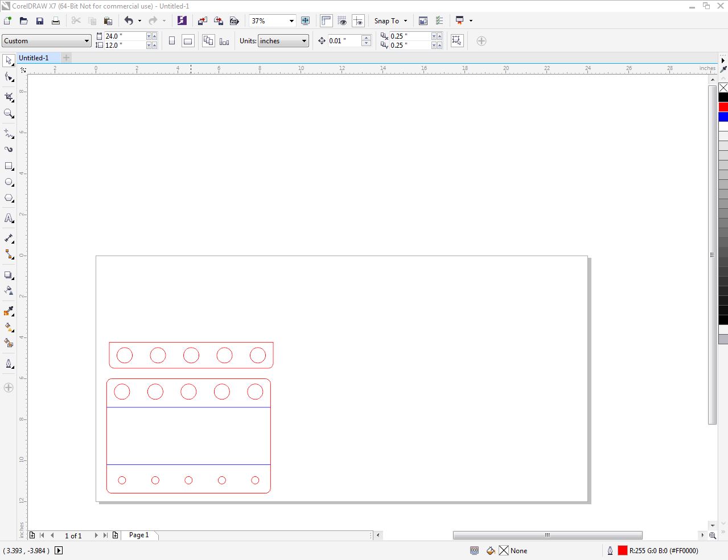The height and width of the screenshot is (560, 728).
Task: Expand the application launcher dropdown arrow
Action: click(471, 21)
